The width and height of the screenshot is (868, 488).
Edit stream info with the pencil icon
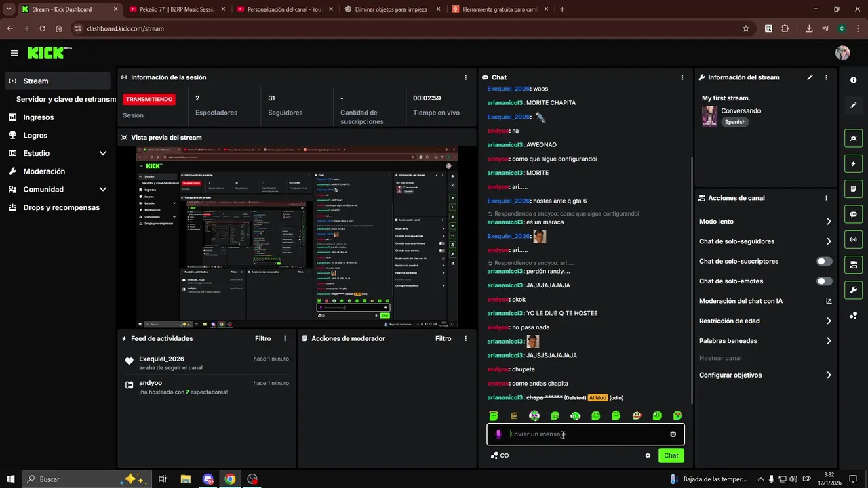click(810, 77)
